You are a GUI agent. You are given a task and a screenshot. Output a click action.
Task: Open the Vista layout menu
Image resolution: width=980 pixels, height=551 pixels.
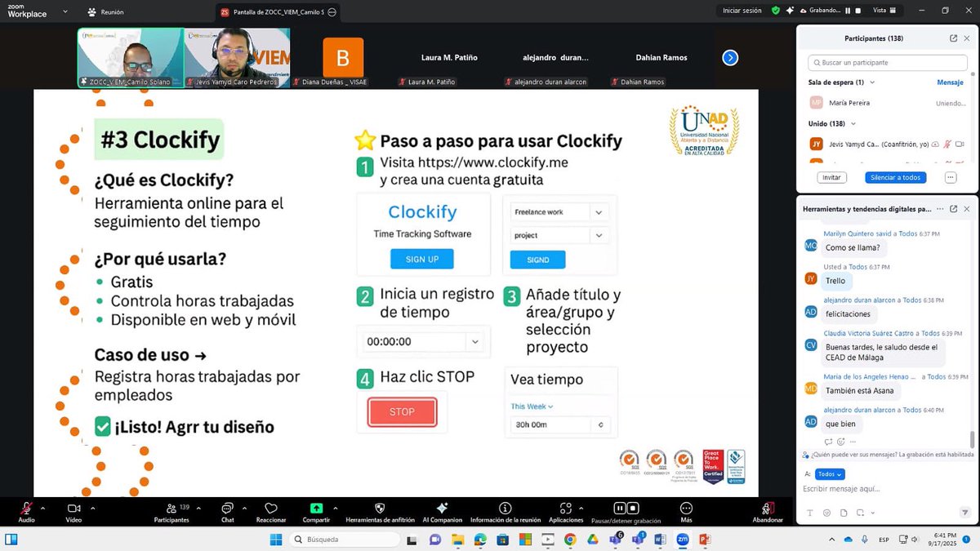(885, 11)
